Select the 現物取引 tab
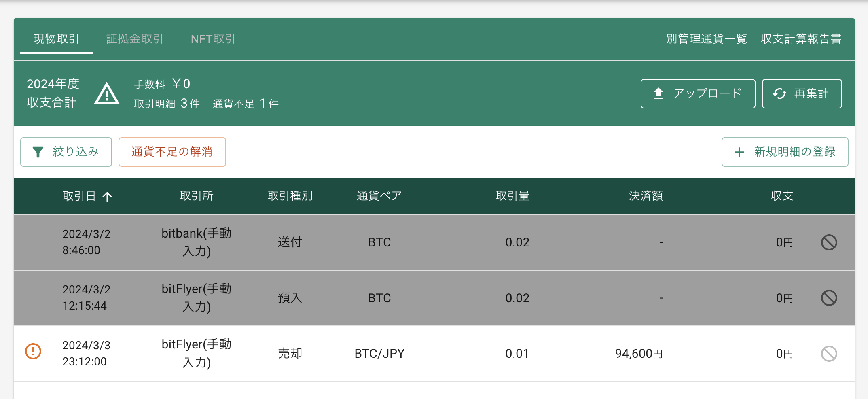 (x=56, y=39)
